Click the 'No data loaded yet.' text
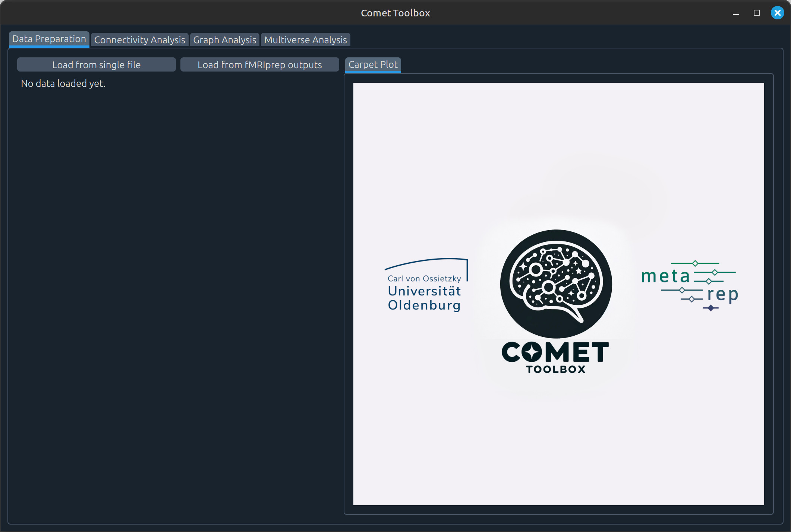This screenshot has height=532, width=791. coord(63,83)
